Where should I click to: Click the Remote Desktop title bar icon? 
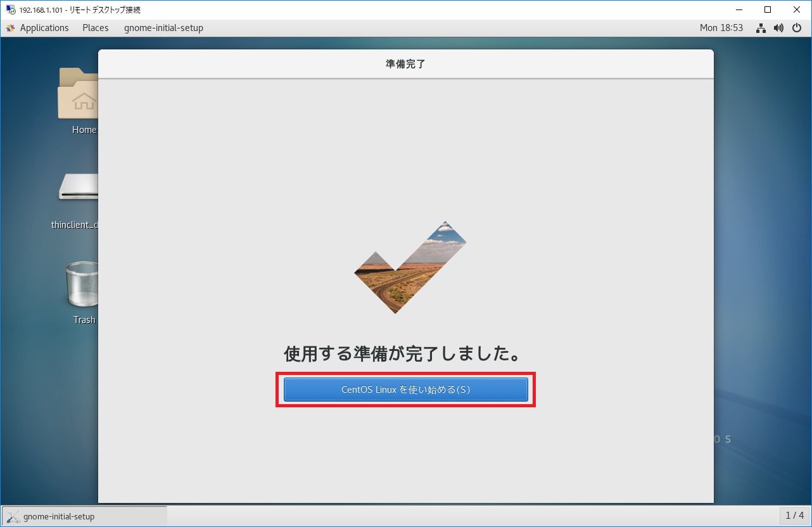10,10
